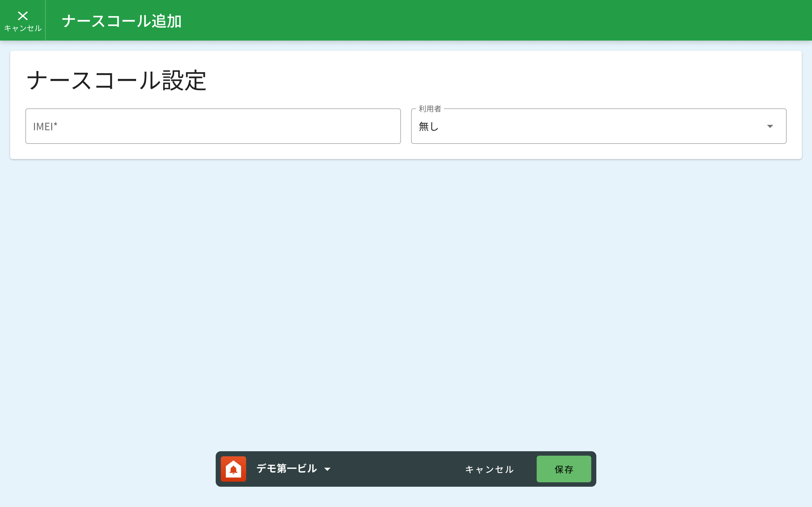
Task: Click the IMEI* placeholder text
Action: (x=45, y=126)
